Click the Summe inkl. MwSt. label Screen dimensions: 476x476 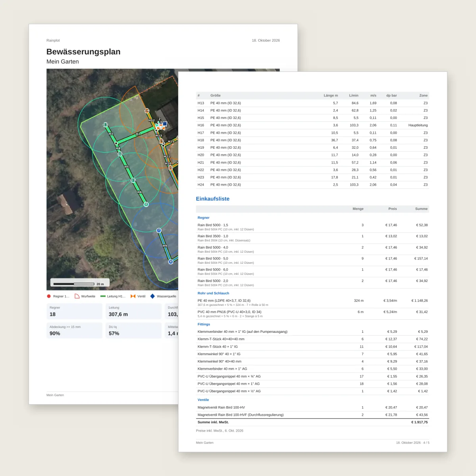(213, 422)
